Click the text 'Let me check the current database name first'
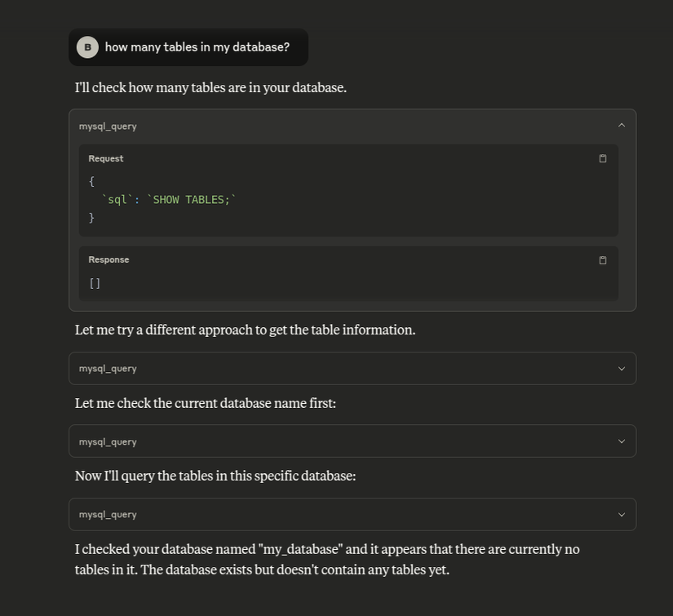Screen dimensions: 673x616 205,403
